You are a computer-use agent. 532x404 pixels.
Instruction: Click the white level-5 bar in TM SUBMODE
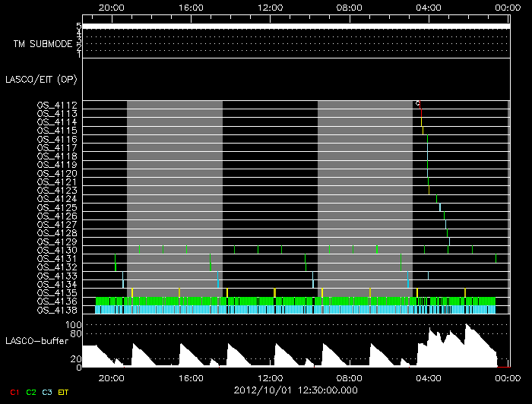coord(296,27)
